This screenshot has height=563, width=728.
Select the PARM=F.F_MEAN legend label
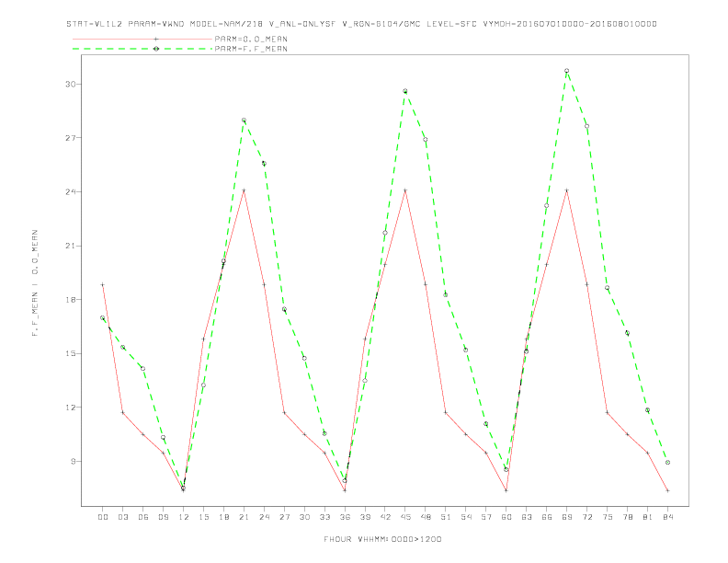(251, 49)
